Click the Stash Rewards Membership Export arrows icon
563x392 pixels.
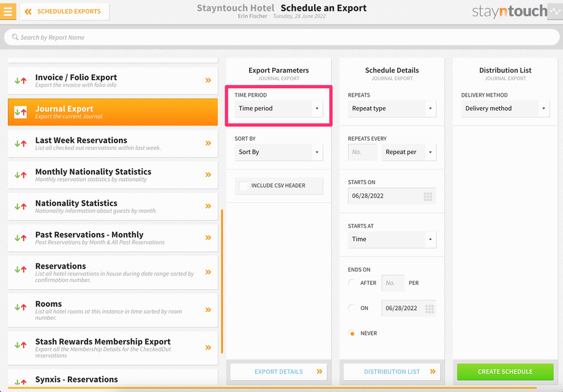click(20, 345)
